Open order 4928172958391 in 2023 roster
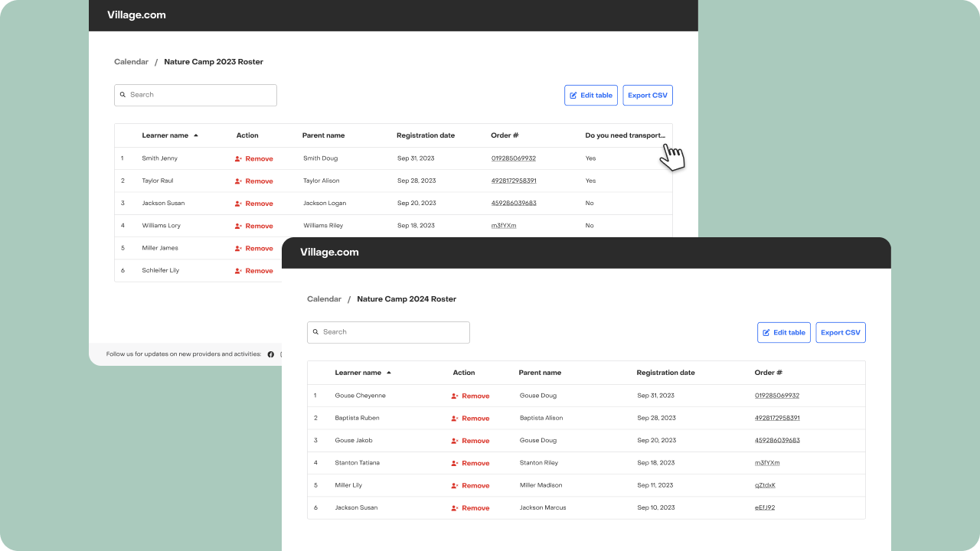This screenshot has width=980, height=551. click(514, 181)
